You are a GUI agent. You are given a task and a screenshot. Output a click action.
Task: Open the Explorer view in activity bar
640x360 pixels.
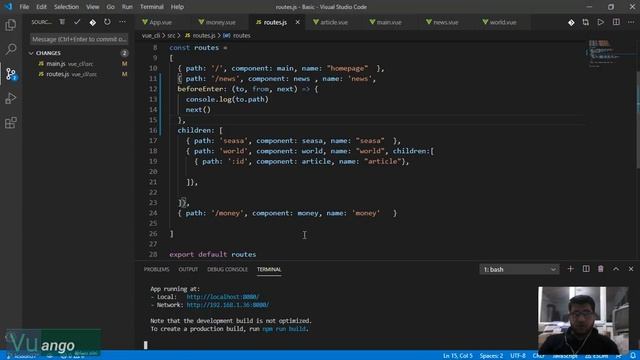click(x=11, y=25)
